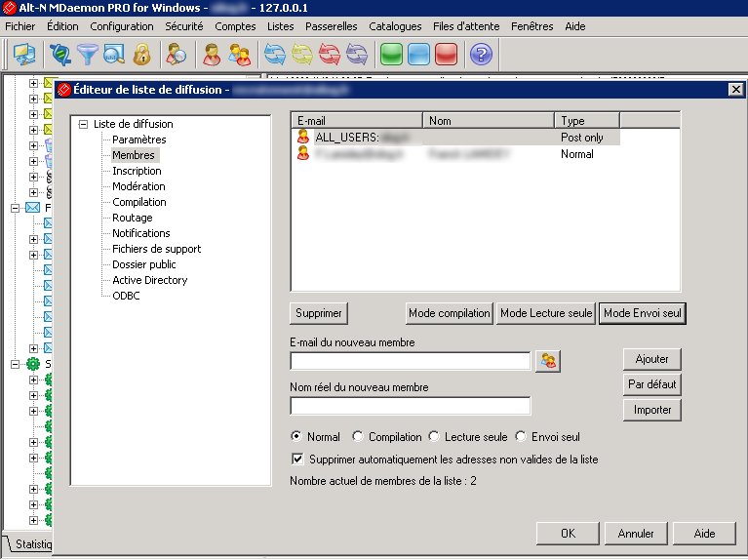Focus the E-mail du nouveau membre field

click(x=411, y=361)
